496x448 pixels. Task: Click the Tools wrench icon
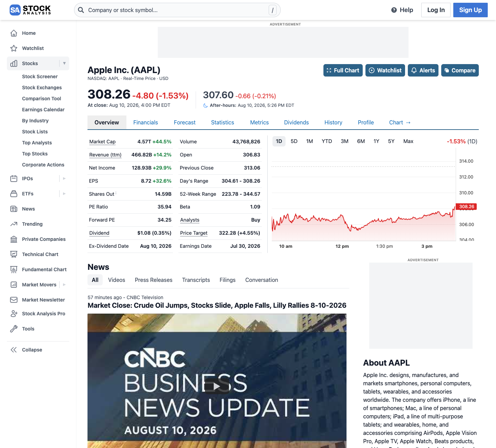pyautogui.click(x=14, y=329)
